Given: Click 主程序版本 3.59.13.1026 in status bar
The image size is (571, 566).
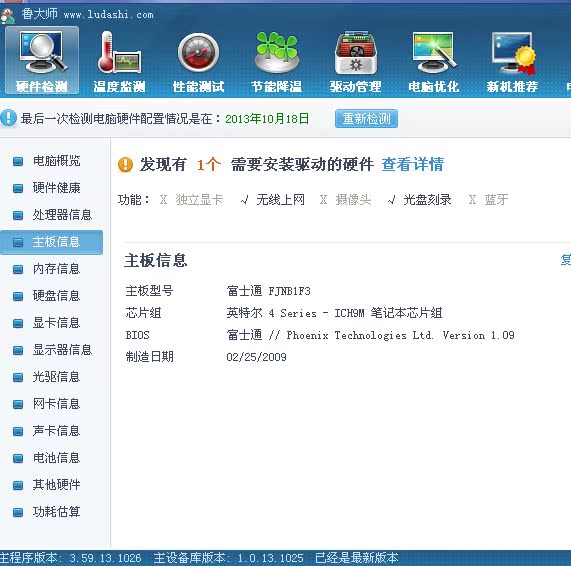Looking at the screenshot, I should click(70, 558).
